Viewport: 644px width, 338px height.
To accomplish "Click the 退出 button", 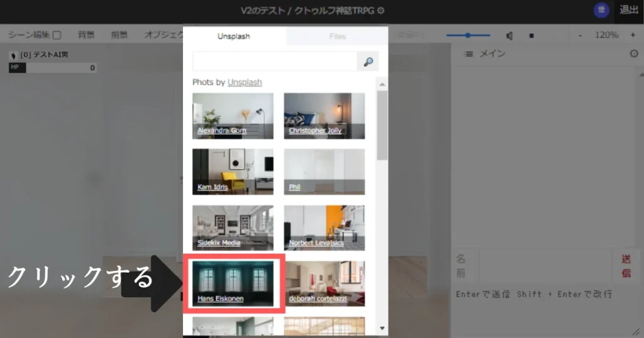I will (x=629, y=10).
